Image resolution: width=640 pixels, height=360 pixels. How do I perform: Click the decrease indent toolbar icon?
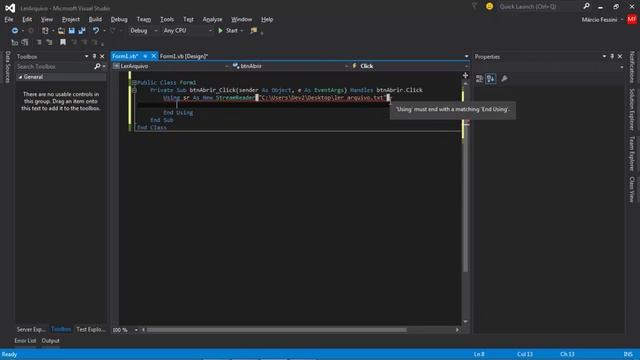coord(39,42)
